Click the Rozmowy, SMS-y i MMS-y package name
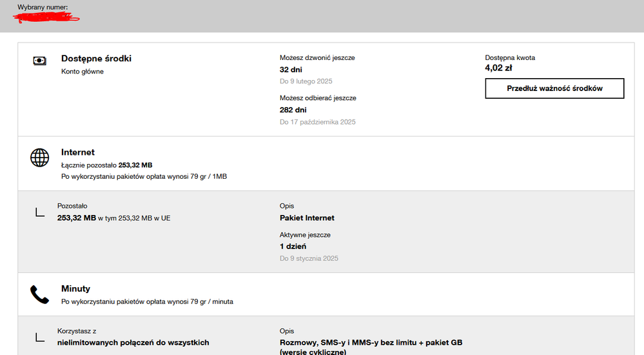Viewport: 644px width, 355px height. pyautogui.click(x=371, y=343)
